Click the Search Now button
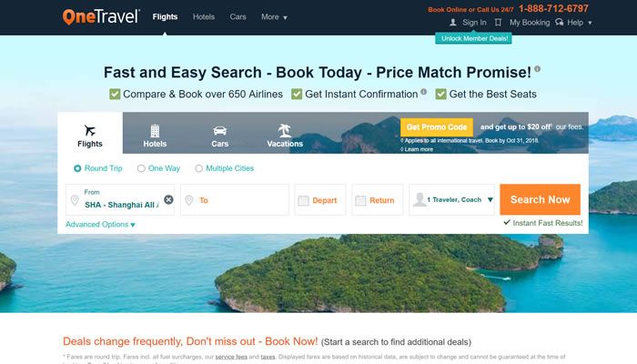 [540, 199]
